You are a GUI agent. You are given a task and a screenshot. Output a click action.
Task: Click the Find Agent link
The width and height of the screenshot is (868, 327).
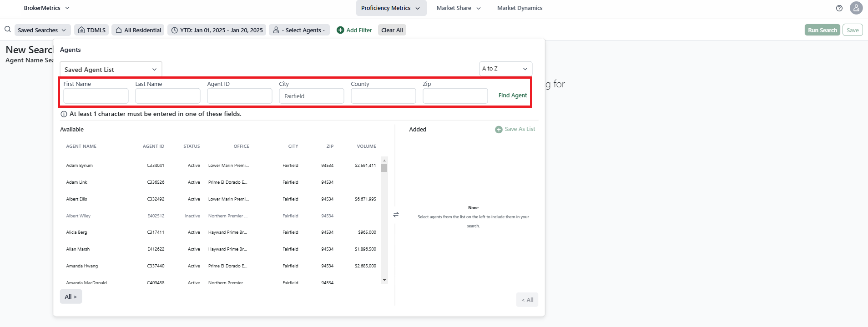click(512, 96)
